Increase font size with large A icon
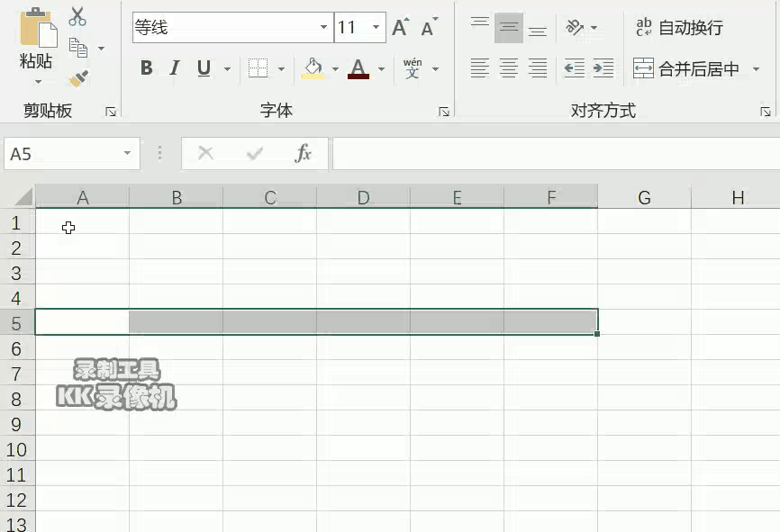 (x=401, y=27)
